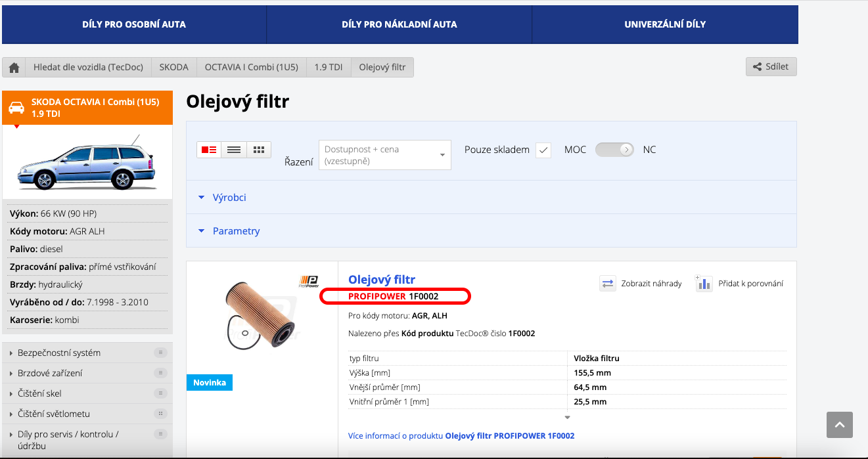Screen dimensions: 868x459
Task: Click the Vložka filtru value
Action: coord(597,359)
